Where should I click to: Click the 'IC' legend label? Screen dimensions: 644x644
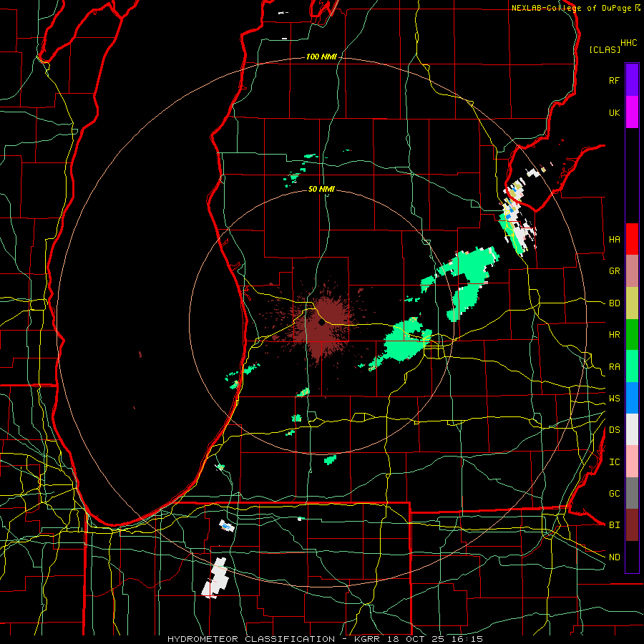[614, 462]
